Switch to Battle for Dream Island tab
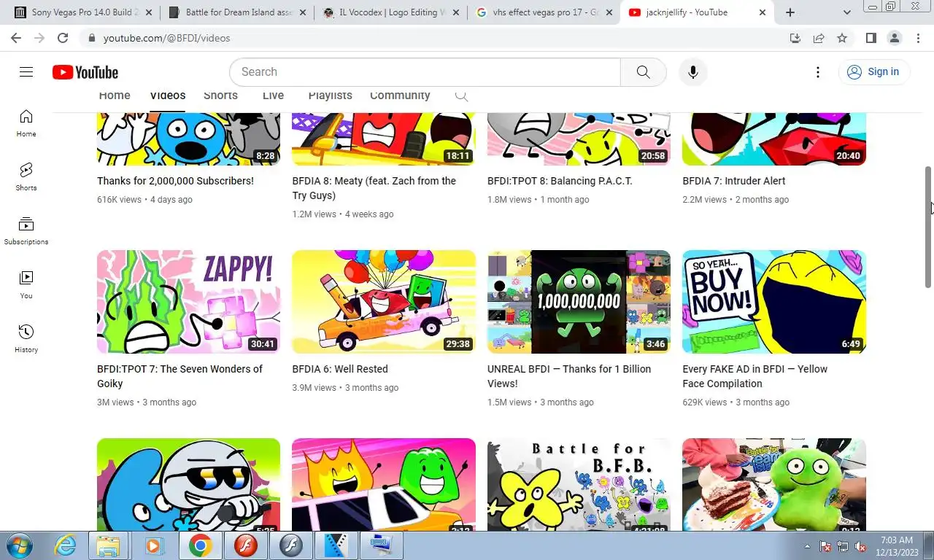 click(236, 12)
